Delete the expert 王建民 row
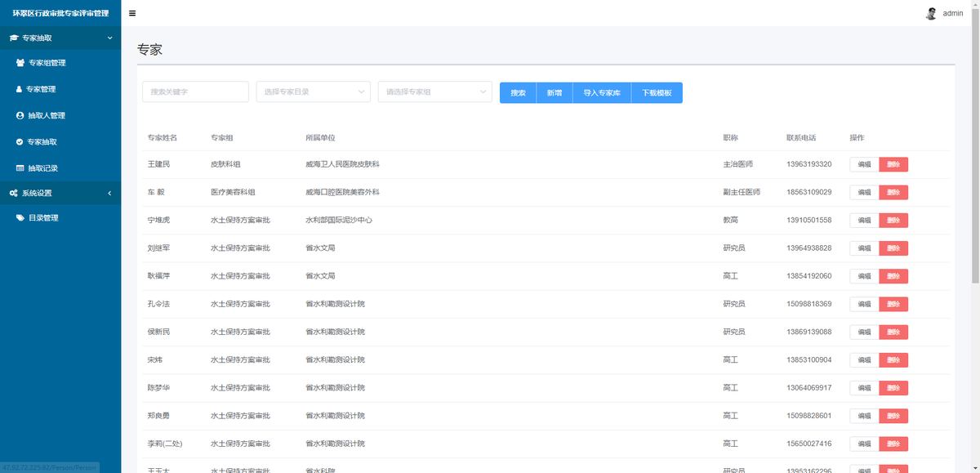 [893, 164]
